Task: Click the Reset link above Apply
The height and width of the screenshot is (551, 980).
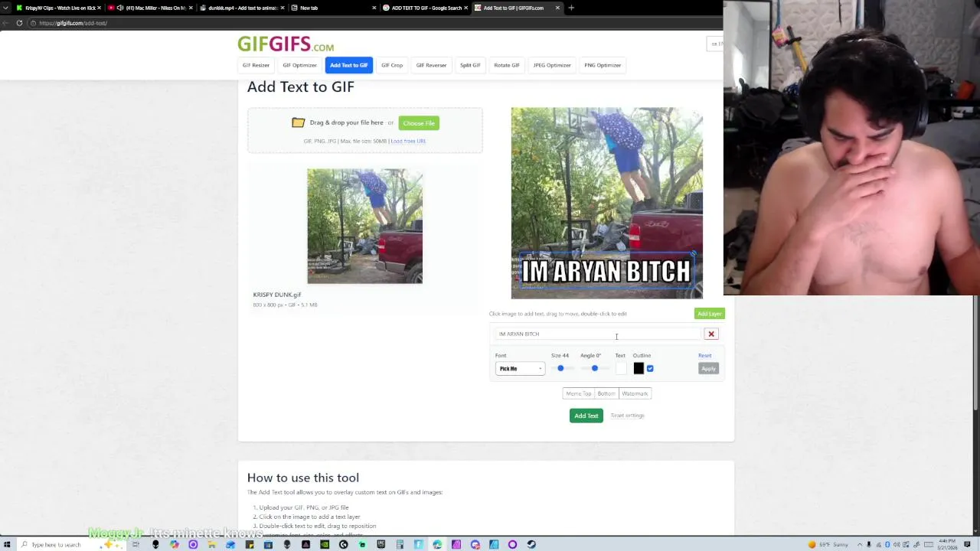Action: click(704, 355)
